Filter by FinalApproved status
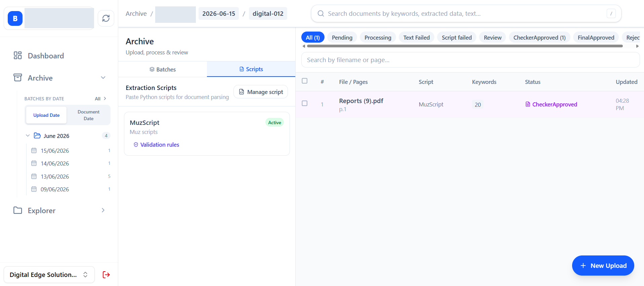Viewport: 644px width, 286px height. 596,37
